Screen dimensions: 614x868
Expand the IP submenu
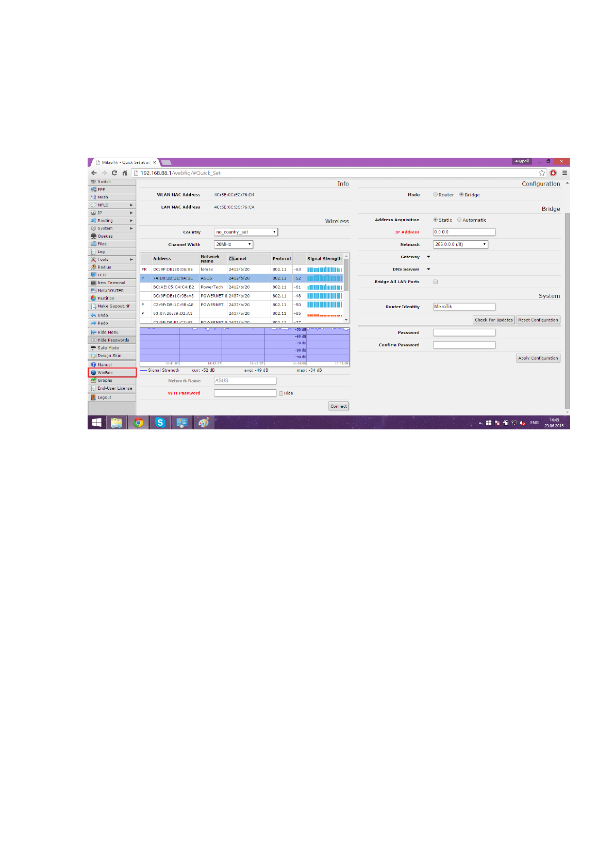112,212
